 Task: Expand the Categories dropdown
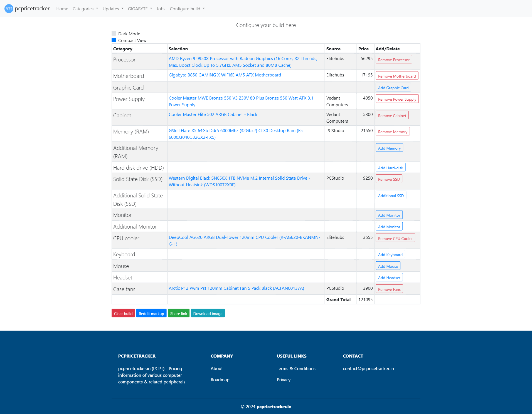tap(85, 9)
